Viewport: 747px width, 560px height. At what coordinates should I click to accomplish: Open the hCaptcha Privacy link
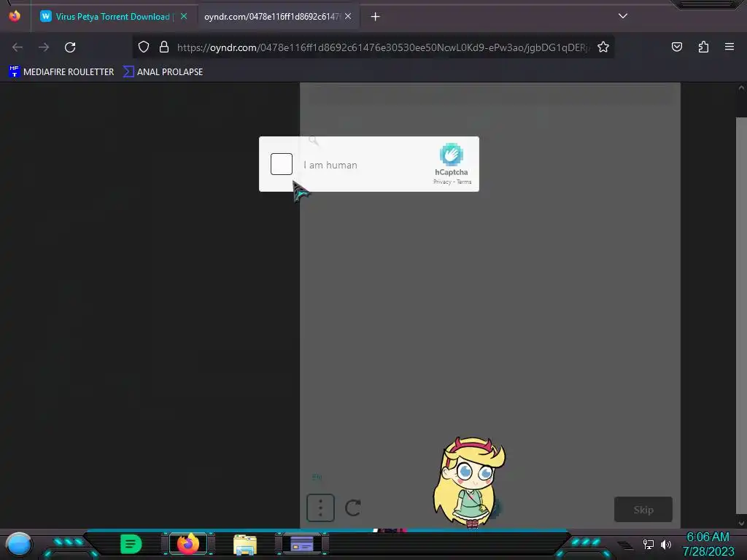tap(441, 182)
